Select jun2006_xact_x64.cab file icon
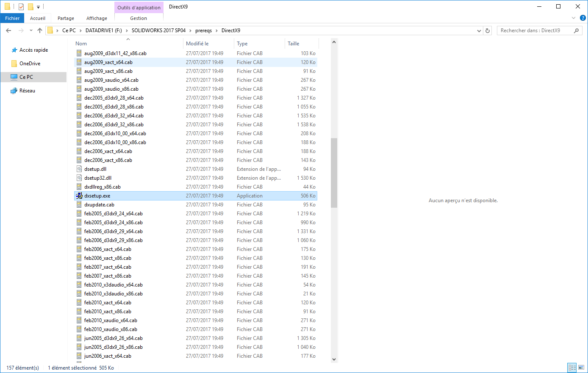 79,356
